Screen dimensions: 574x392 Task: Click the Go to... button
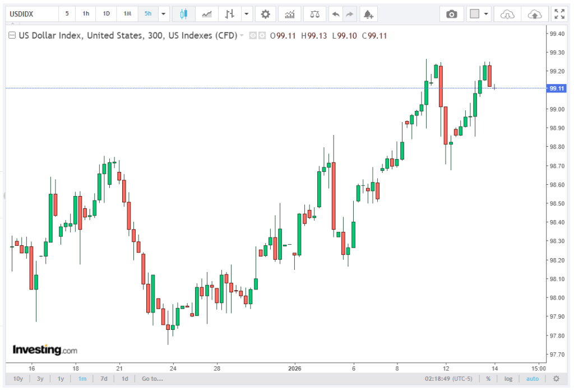click(x=152, y=379)
